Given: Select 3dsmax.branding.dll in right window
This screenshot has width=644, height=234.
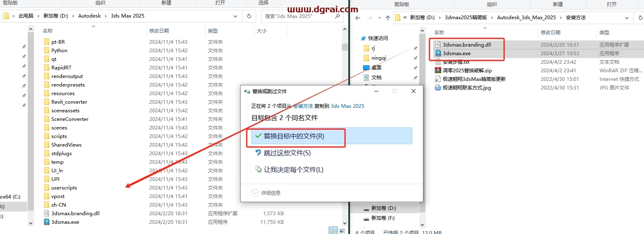Looking at the screenshot, I should [x=467, y=45].
